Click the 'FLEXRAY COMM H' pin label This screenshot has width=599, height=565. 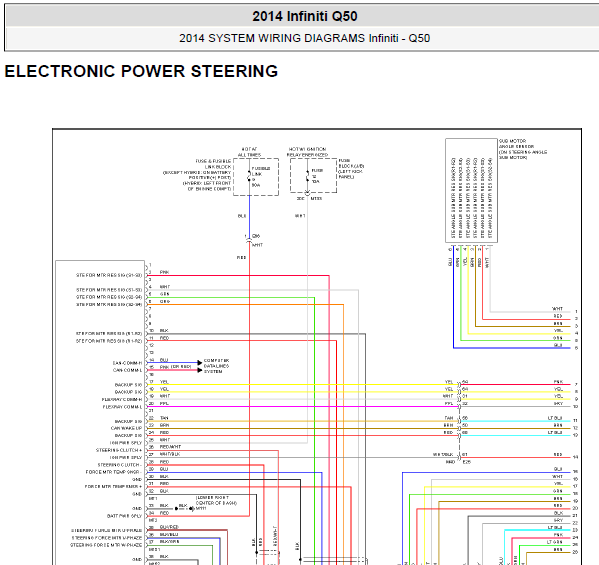click(x=121, y=400)
